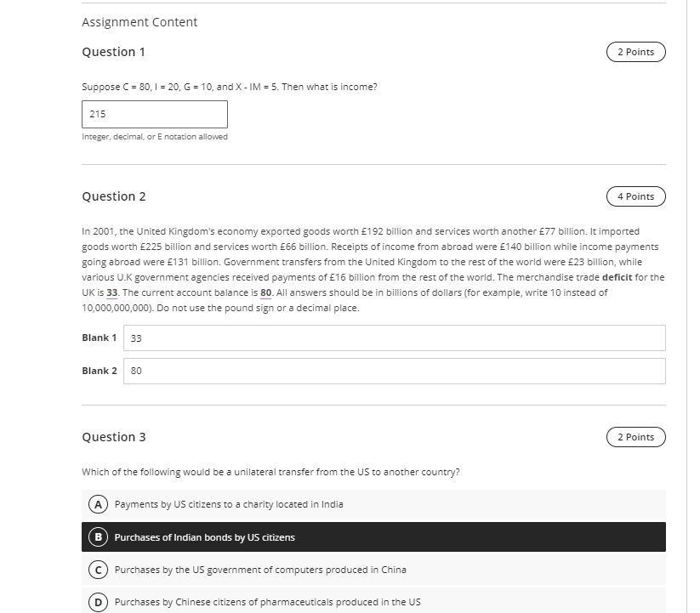Click the circled letter B icon
The height and width of the screenshot is (613, 700).
pos(97,536)
